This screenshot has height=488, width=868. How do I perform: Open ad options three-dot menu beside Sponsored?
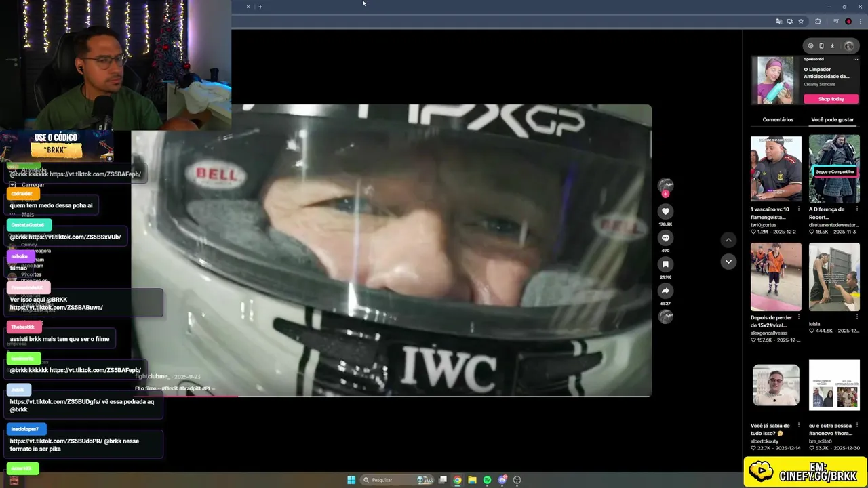click(856, 59)
